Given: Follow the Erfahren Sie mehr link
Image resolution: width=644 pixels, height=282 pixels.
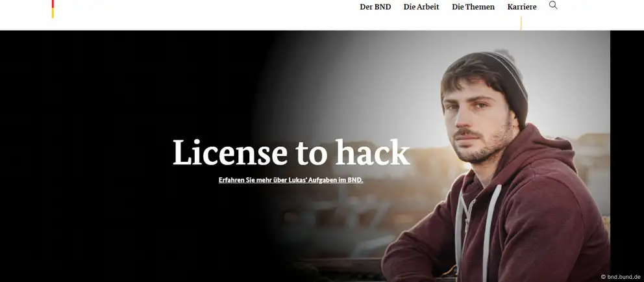Looking at the screenshot, I should pos(291,180).
